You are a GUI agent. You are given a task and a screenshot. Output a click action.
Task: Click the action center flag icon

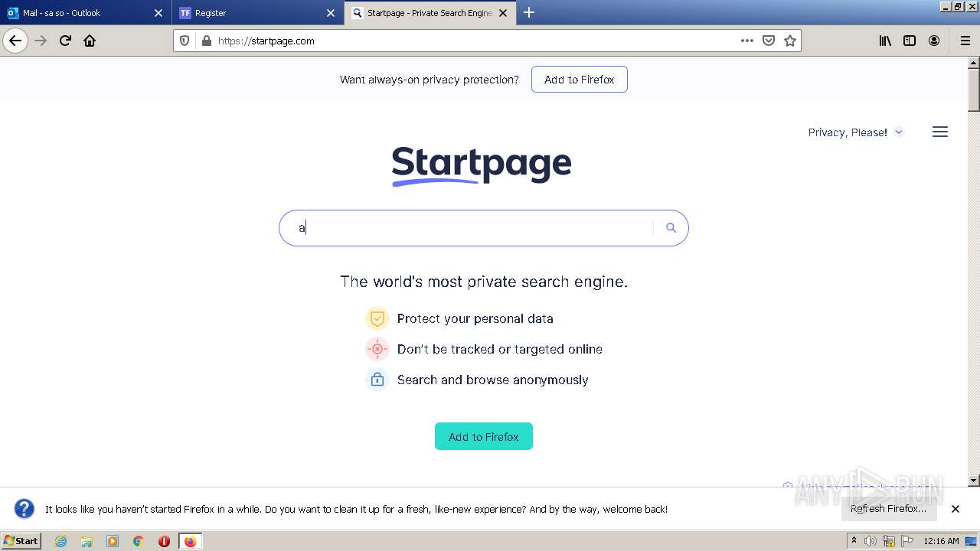pos(906,541)
